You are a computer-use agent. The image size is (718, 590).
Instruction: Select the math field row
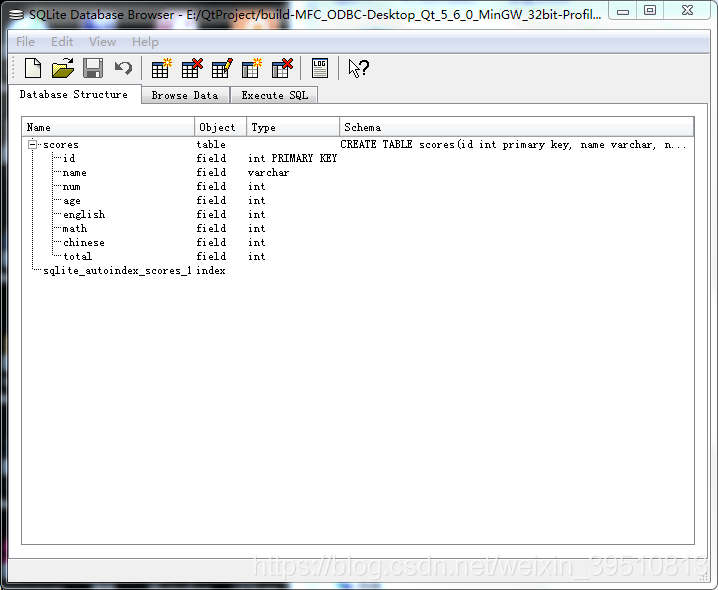tap(358, 229)
